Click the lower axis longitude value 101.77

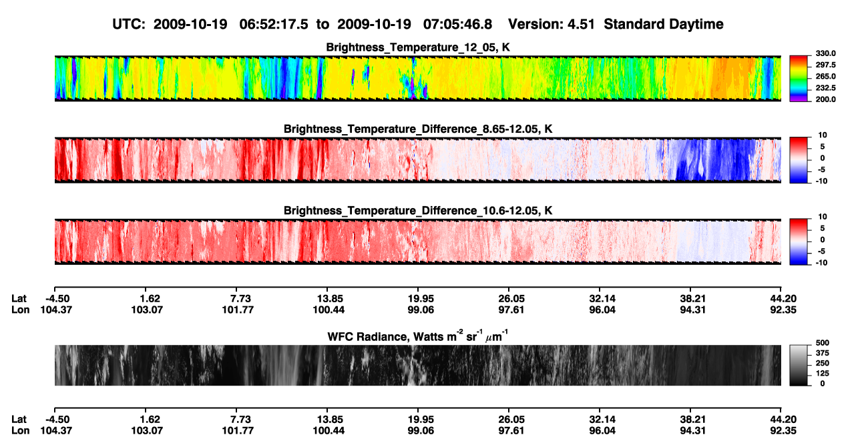tap(238, 430)
